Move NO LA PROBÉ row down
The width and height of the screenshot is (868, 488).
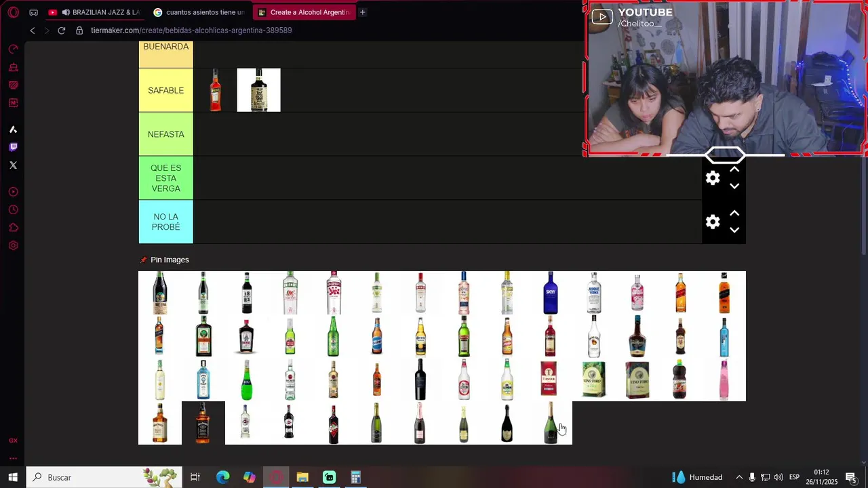734,230
